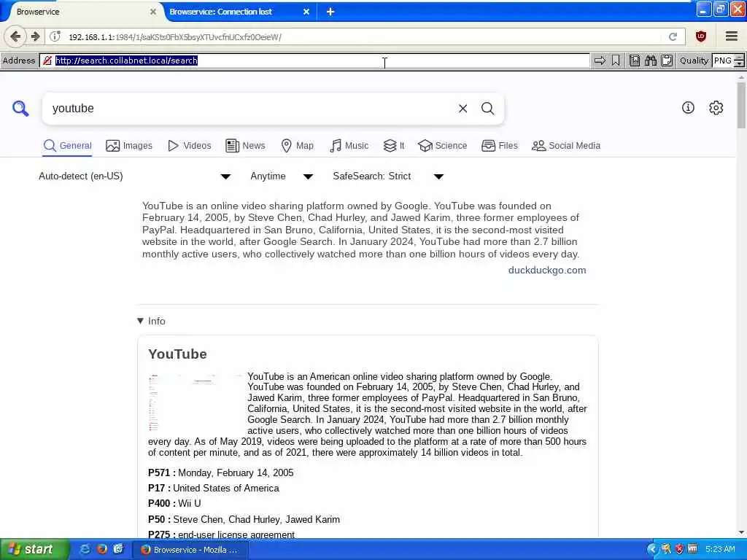747x560 pixels.
Task: Open search preferences gear icon
Action: [x=716, y=108]
